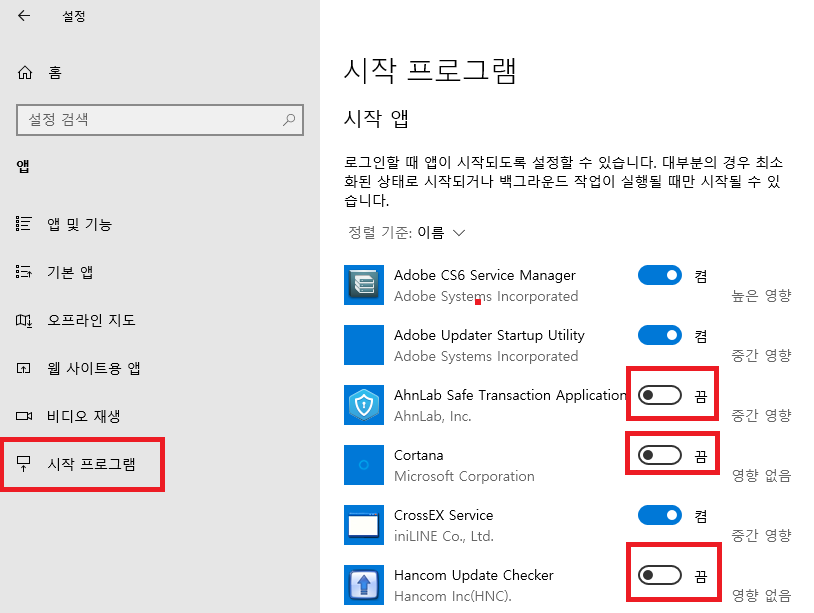Click the CrossEX Service app icon
This screenshot has width=814, height=613.
point(364,525)
